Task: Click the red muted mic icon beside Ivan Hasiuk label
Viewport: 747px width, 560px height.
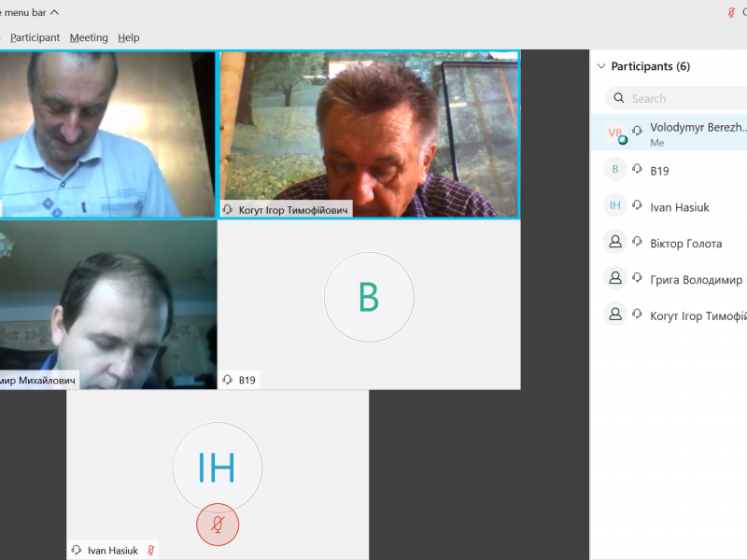Action: tap(150, 550)
